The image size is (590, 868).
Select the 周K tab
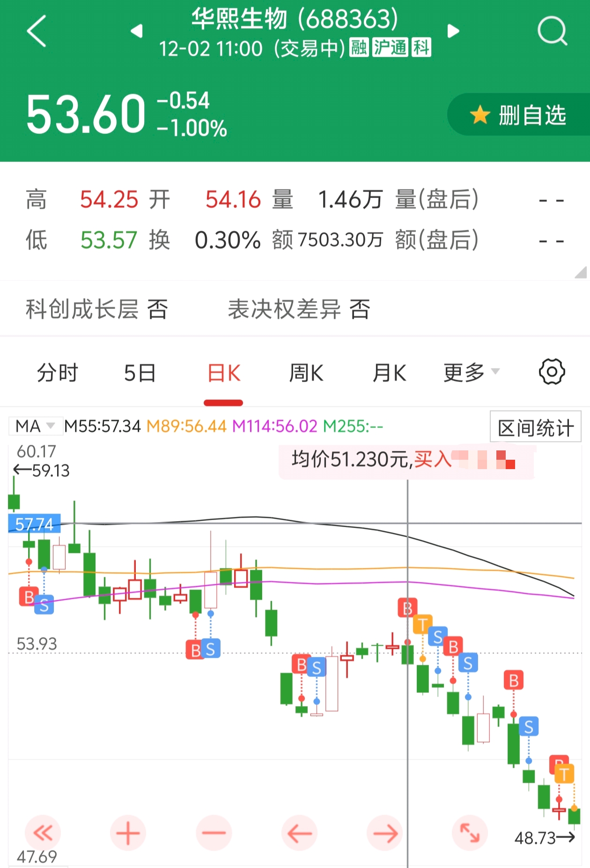(306, 373)
